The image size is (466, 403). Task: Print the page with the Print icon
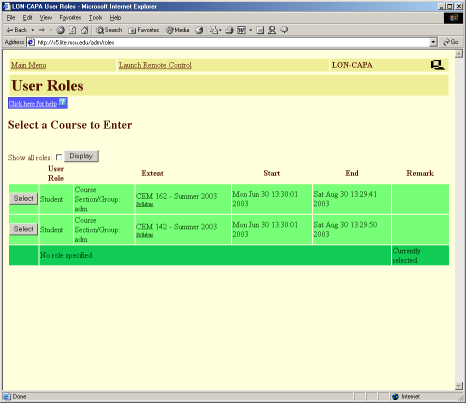click(229, 30)
